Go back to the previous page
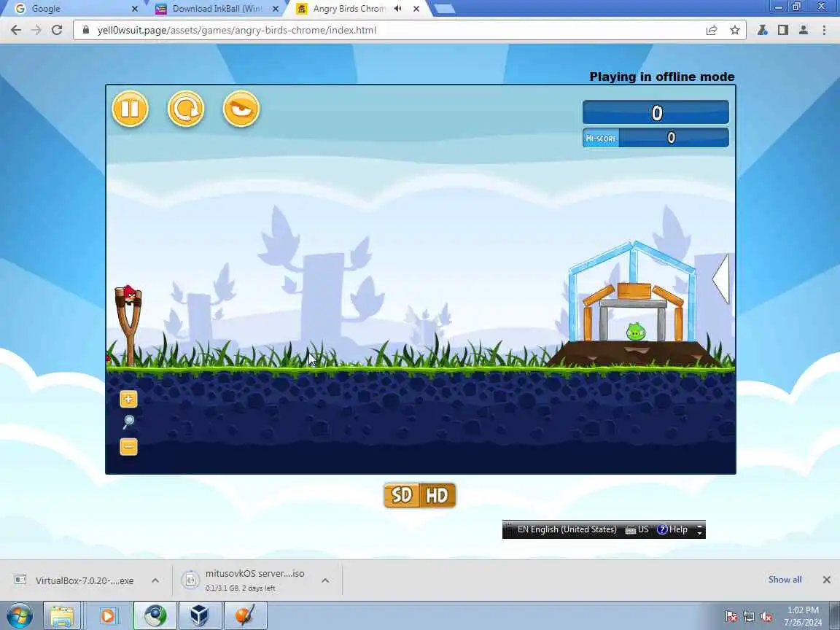 point(16,30)
